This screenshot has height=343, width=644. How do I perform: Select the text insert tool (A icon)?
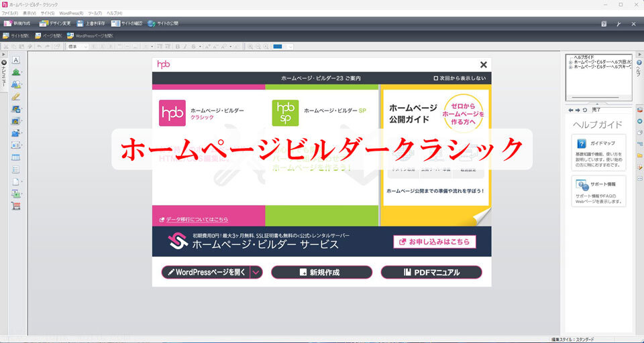tap(15, 60)
